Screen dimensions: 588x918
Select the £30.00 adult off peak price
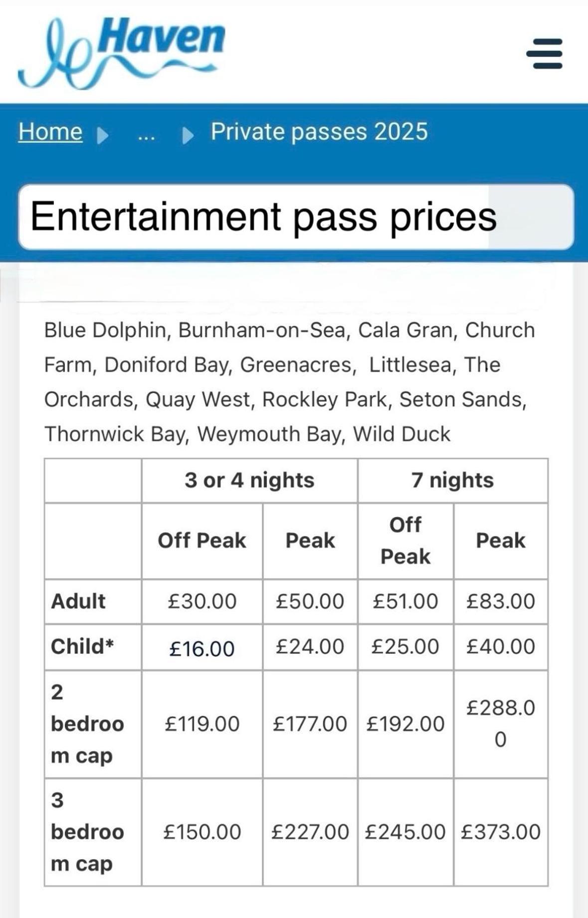tap(202, 601)
